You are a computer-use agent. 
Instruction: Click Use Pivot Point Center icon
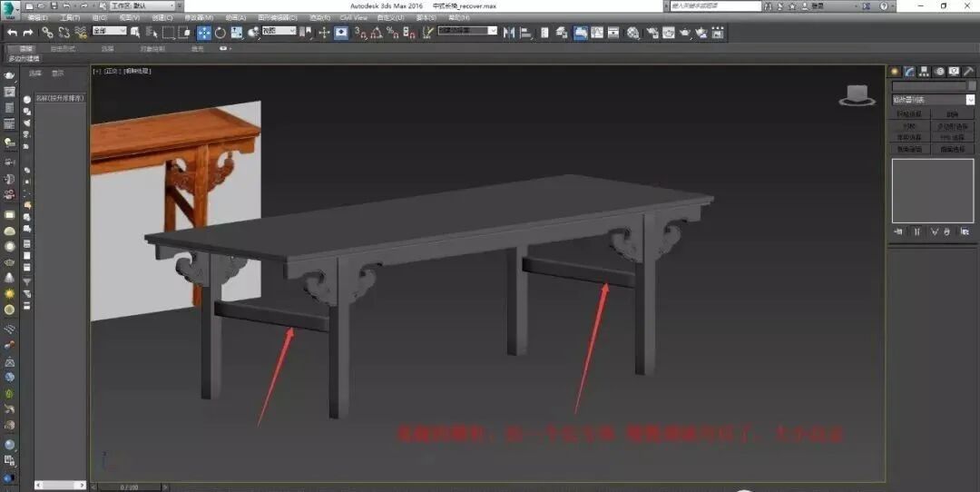306,33
